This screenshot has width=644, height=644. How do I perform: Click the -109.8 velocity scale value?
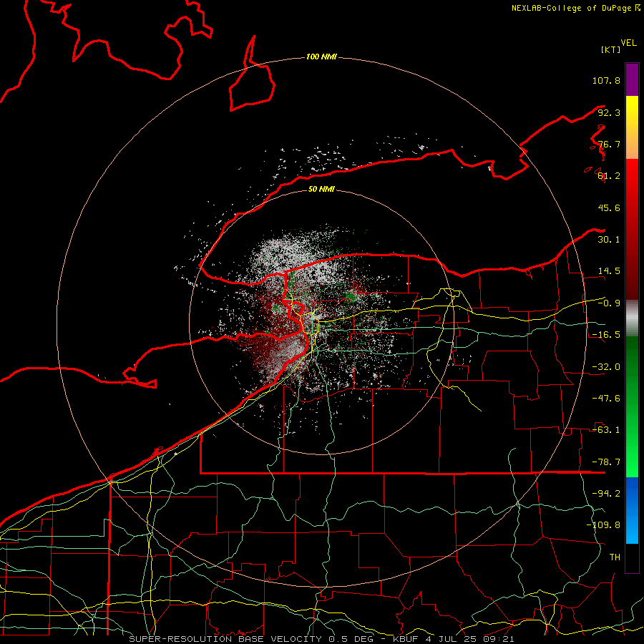click(x=603, y=525)
